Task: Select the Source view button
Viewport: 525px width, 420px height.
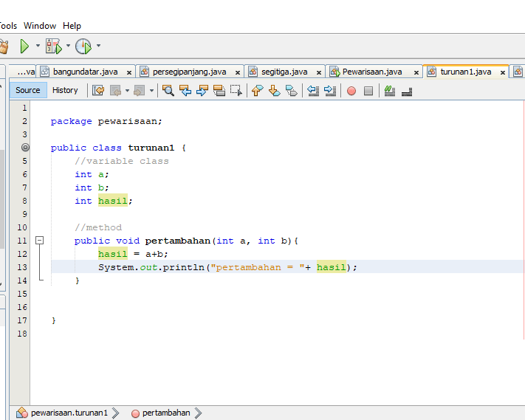Action: click(x=28, y=90)
